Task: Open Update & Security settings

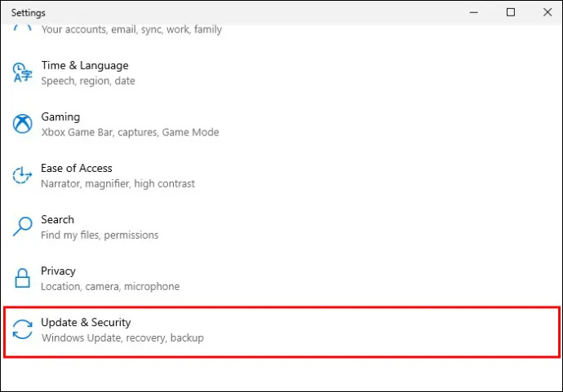Action: [86, 322]
